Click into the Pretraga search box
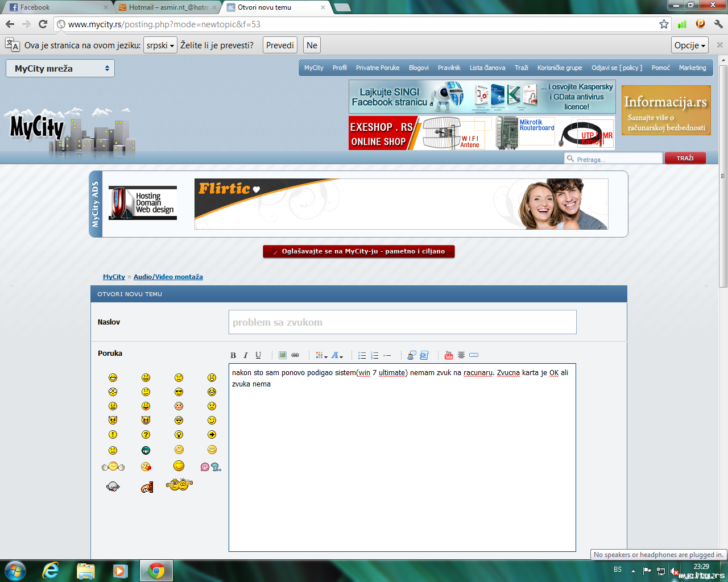 (614, 159)
